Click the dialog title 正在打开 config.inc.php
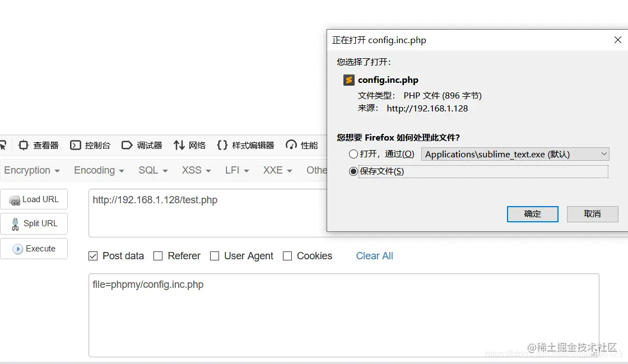Viewport: 628px width, 364px height. (379, 40)
